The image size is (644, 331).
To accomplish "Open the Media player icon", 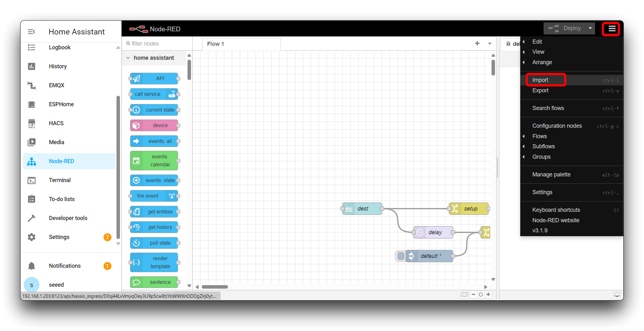I will pos(31,142).
